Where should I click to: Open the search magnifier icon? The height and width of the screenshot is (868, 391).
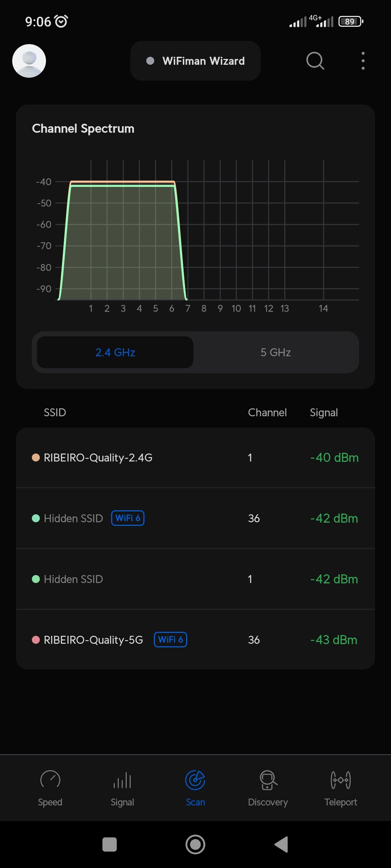click(315, 60)
